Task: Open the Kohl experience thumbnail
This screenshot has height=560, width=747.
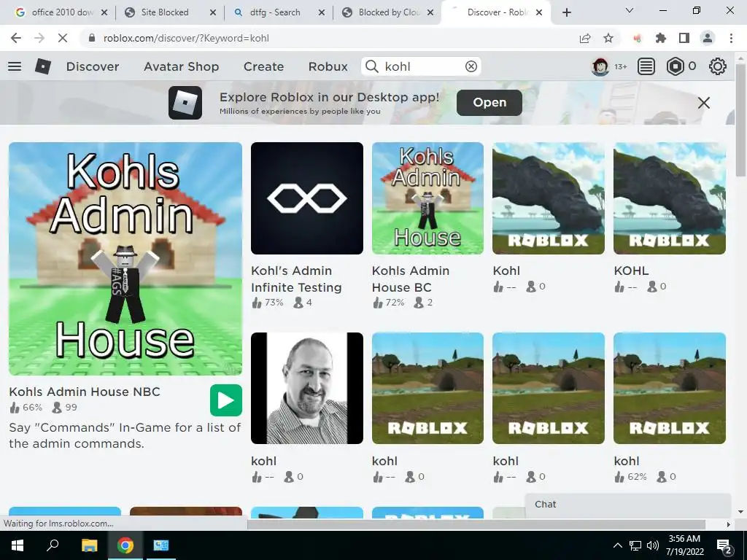Action: click(549, 198)
